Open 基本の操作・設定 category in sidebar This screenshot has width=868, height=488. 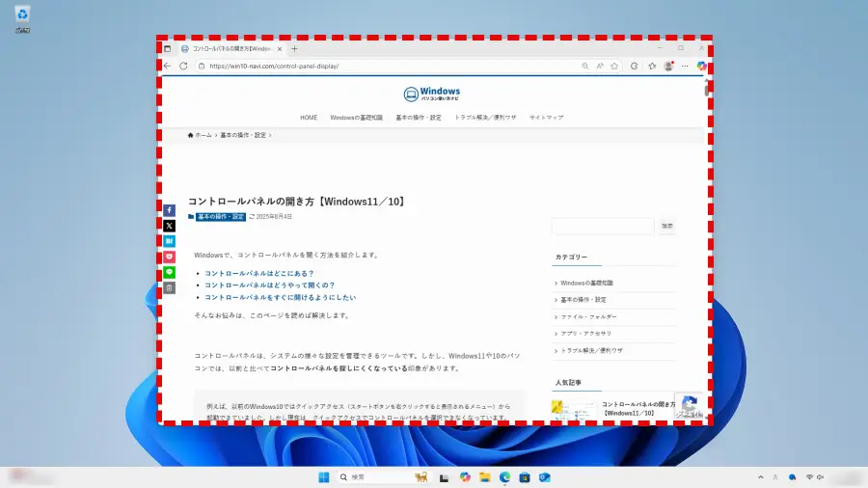click(583, 300)
